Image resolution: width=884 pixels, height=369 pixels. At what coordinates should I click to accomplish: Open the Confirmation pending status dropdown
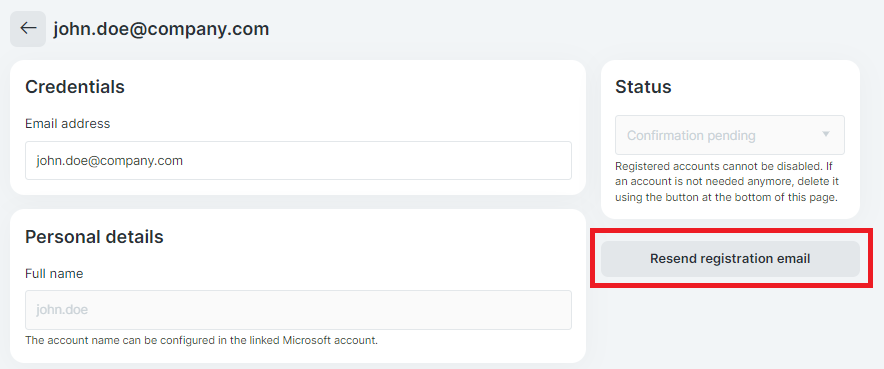pos(730,135)
